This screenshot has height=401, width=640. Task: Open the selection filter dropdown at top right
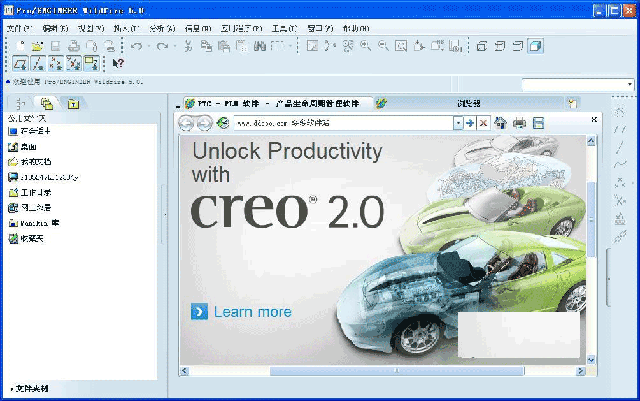(x=630, y=85)
